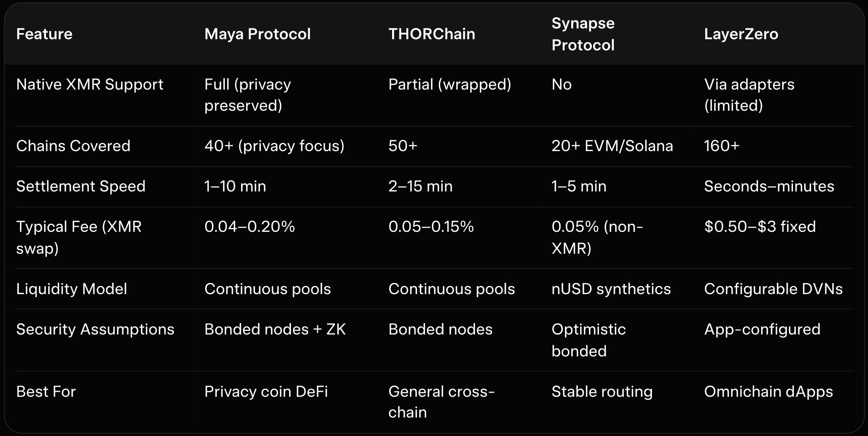Click the 'Seconds–minutes' settlement cell
The width and height of the screenshot is (868, 436).
(x=769, y=186)
